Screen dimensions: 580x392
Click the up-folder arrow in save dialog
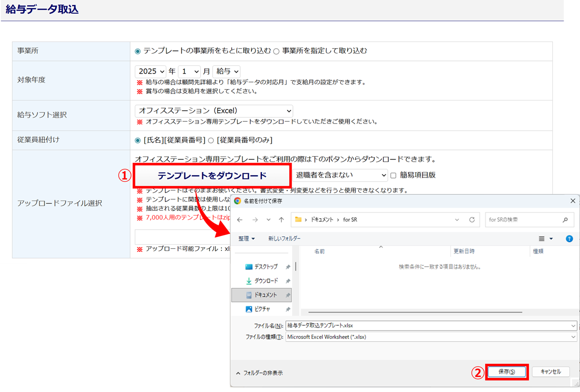point(281,220)
